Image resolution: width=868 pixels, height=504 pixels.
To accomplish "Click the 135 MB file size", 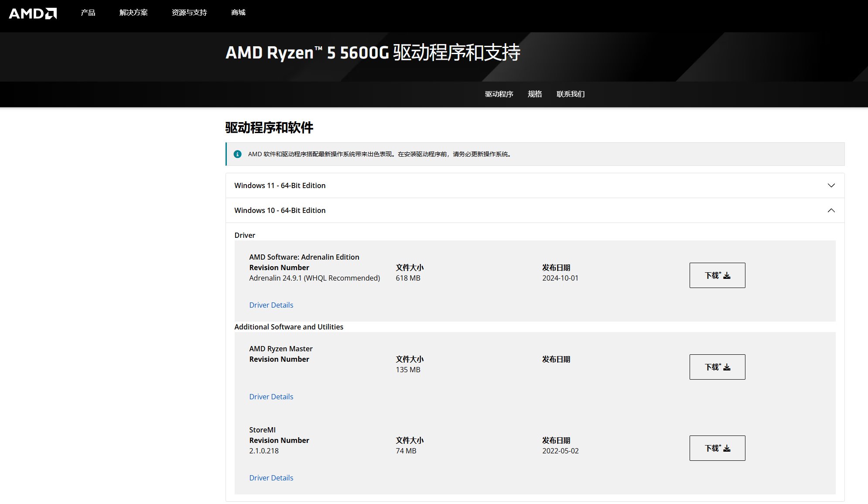I will pyautogui.click(x=408, y=370).
